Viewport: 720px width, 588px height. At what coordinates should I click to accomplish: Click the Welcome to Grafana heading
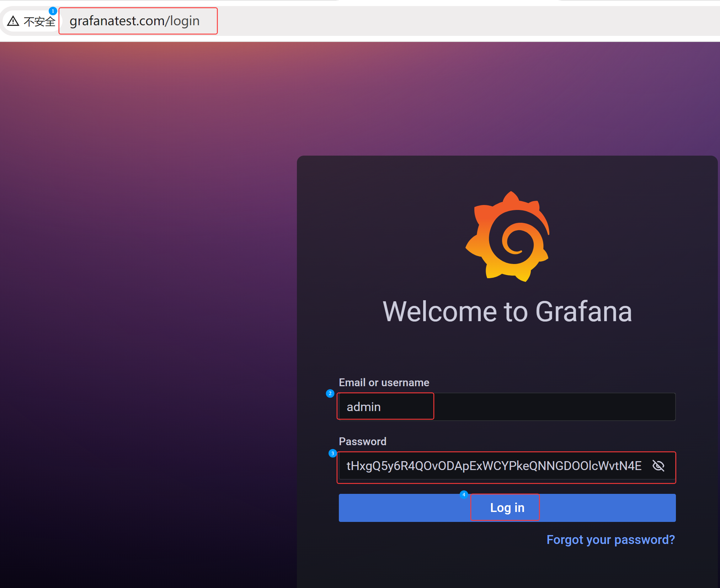507,312
